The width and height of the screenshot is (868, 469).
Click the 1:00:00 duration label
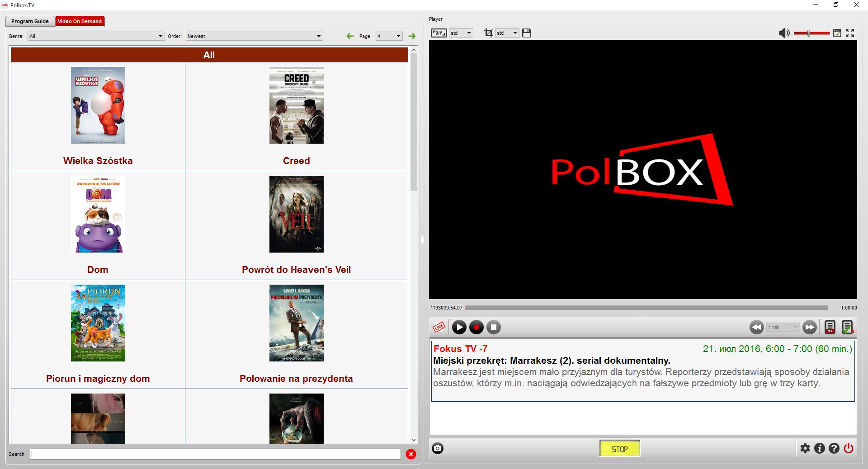coord(849,308)
